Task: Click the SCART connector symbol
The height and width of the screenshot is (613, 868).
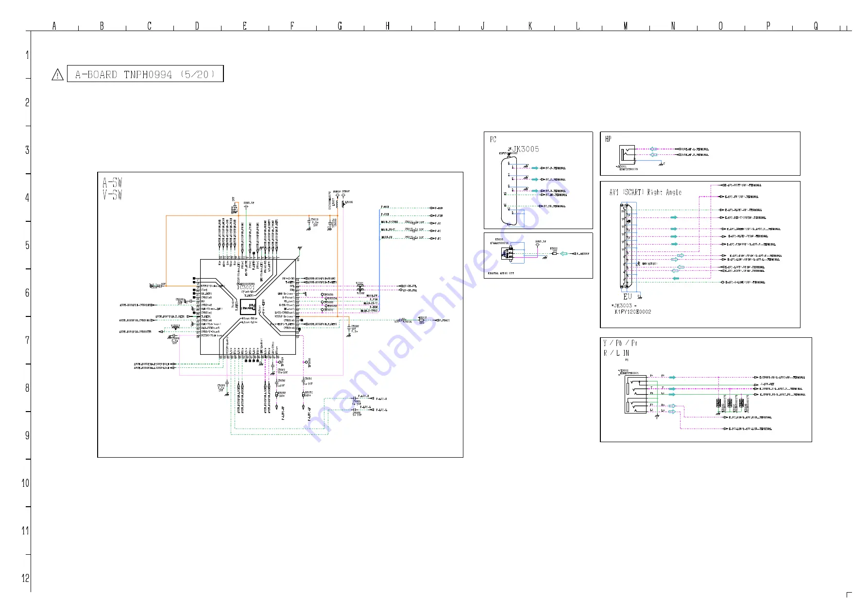Action: (x=627, y=247)
